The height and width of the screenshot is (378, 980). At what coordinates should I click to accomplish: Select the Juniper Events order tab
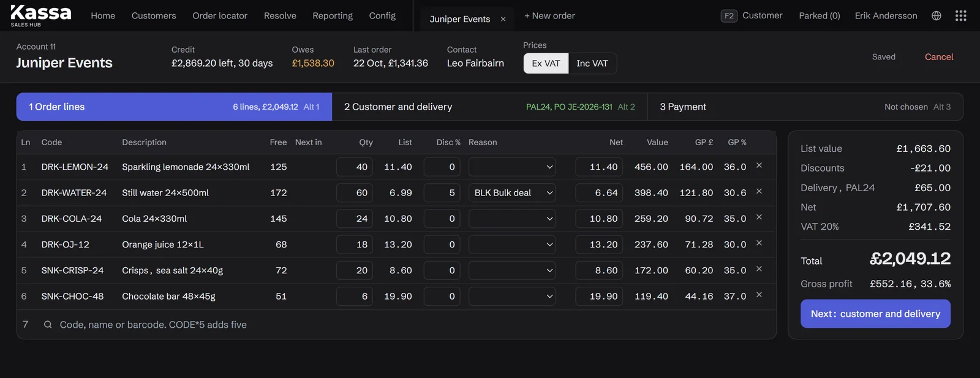point(460,19)
